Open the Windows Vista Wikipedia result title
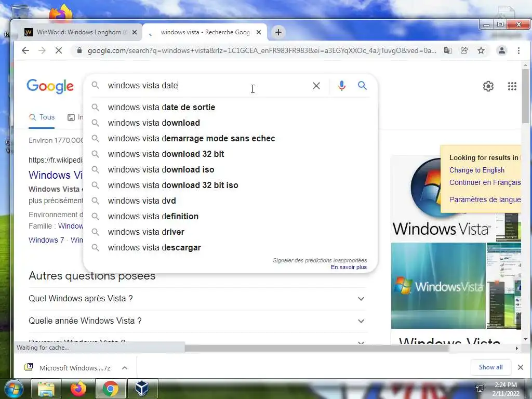The width and height of the screenshot is (532, 399). [56, 175]
